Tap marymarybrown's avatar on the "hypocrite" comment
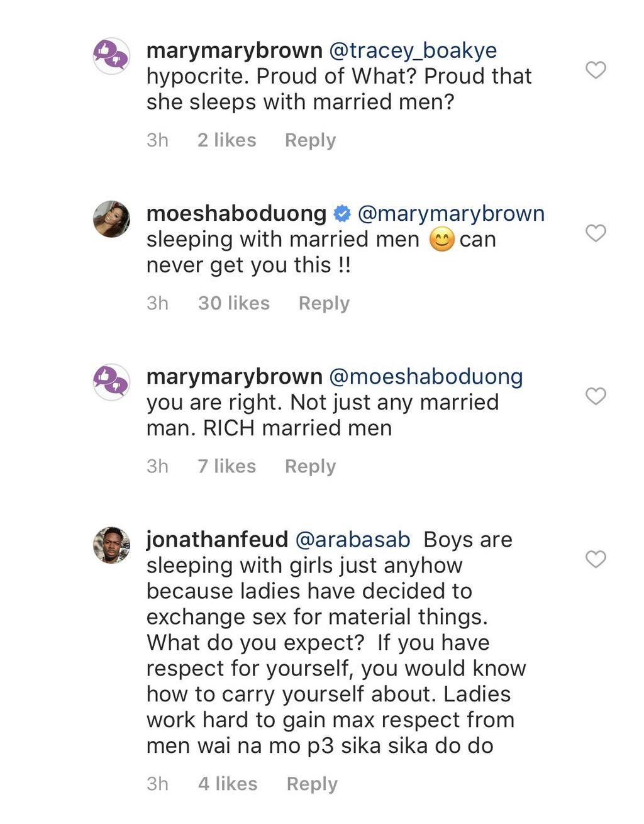644x824 pixels. [112, 56]
